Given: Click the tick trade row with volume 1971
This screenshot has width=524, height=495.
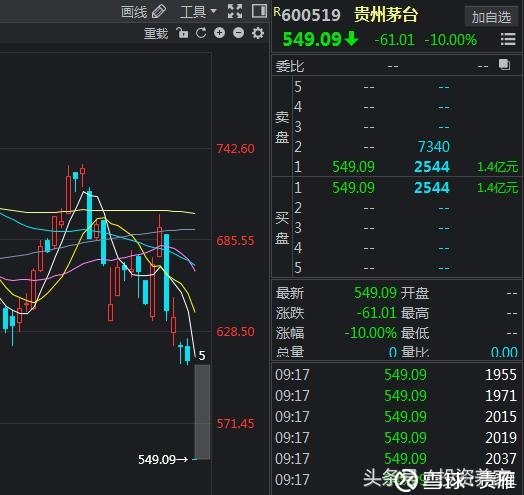Looking at the screenshot, I should (396, 395).
